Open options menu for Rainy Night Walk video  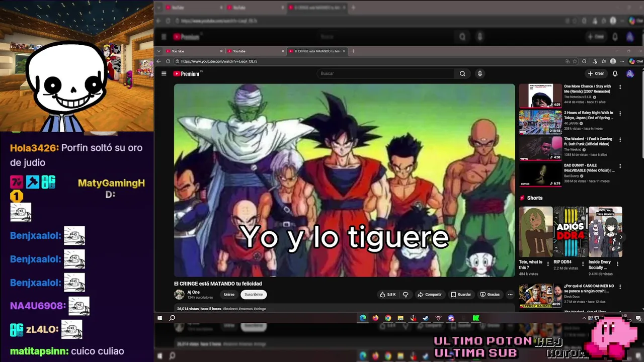620,113
